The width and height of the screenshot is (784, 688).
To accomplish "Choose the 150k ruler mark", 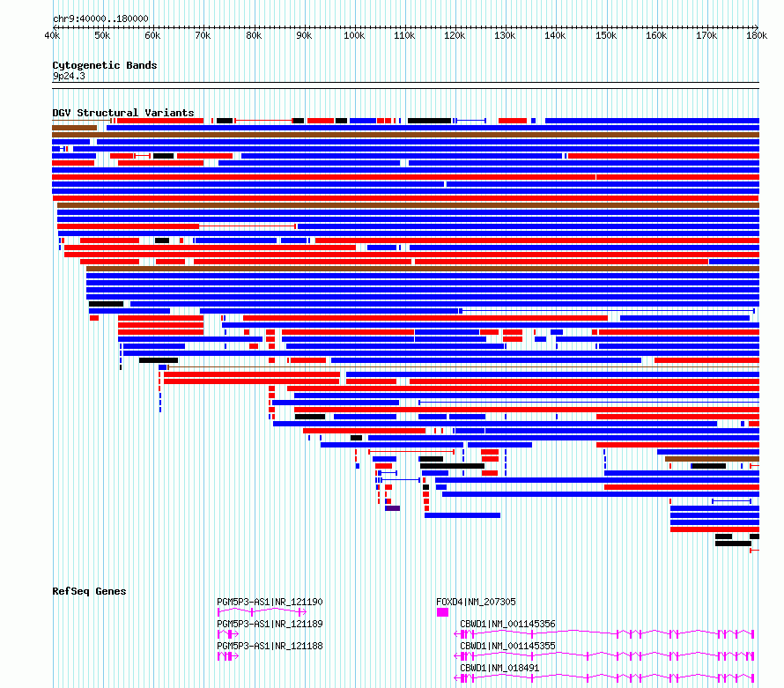I will pos(606,35).
